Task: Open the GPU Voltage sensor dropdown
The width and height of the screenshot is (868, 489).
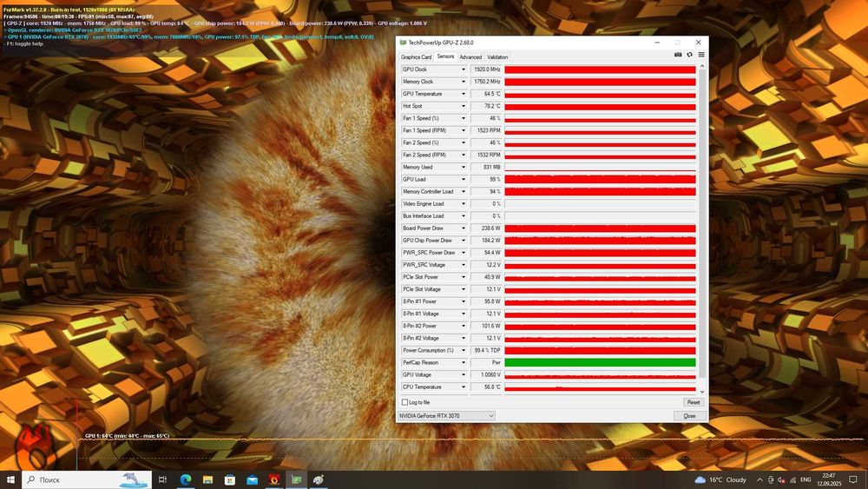Action: (x=464, y=374)
